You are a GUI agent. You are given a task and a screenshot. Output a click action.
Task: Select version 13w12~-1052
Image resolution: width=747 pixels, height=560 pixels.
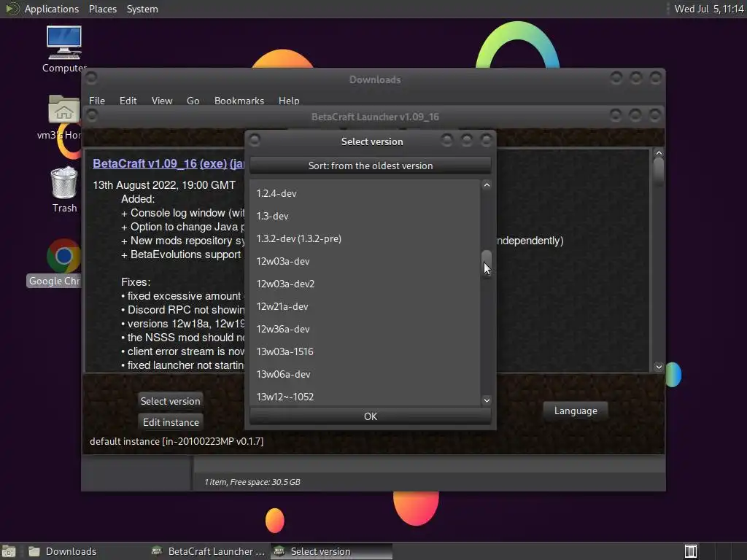(x=365, y=397)
